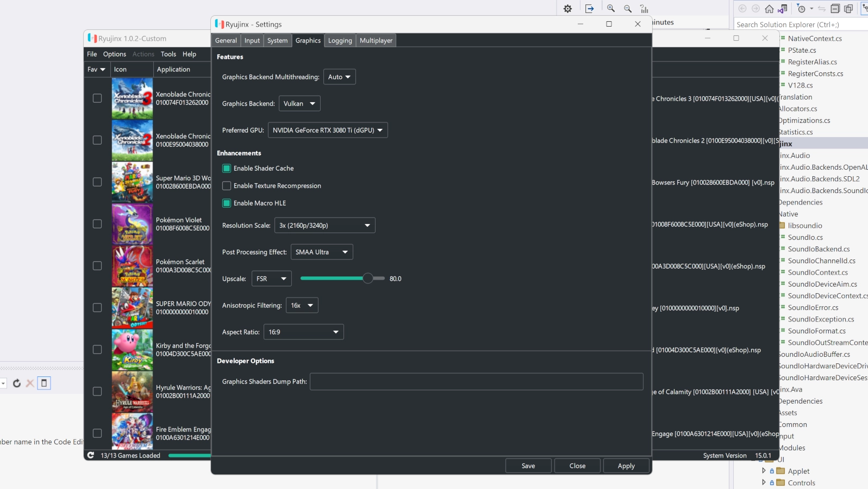The height and width of the screenshot is (489, 868).
Task: Switch to Input settings tab
Action: point(252,40)
